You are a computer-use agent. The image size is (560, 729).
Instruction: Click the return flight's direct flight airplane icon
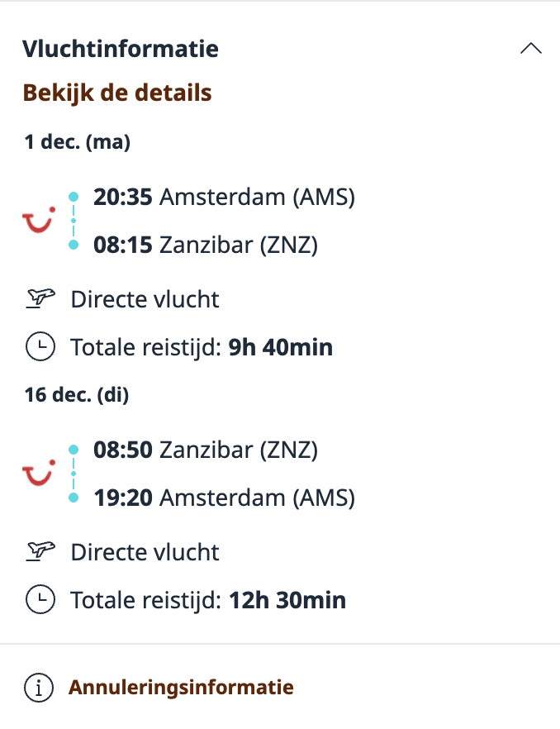(40, 551)
